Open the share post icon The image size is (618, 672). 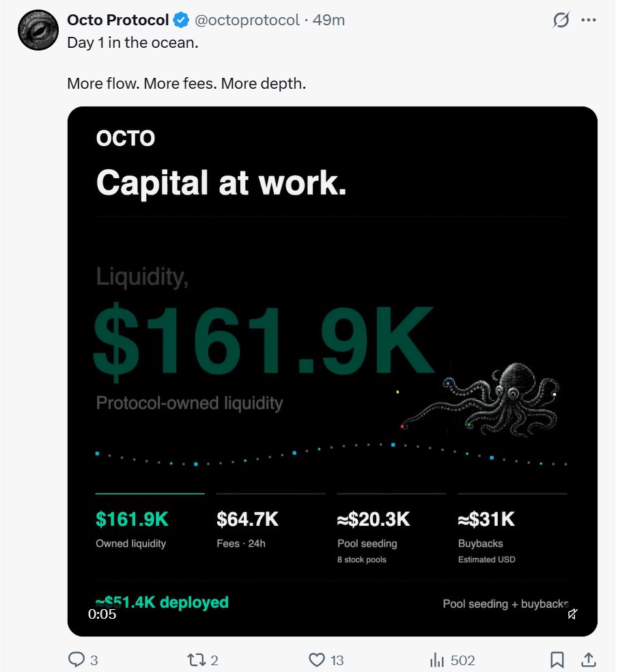pos(589,660)
